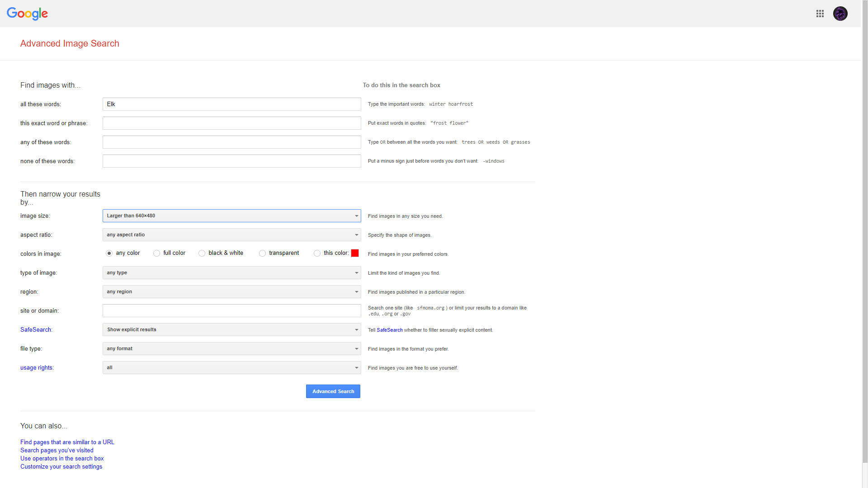This screenshot has width=868, height=488.
Task: Click the '-windows' example text
Action: pos(494,161)
